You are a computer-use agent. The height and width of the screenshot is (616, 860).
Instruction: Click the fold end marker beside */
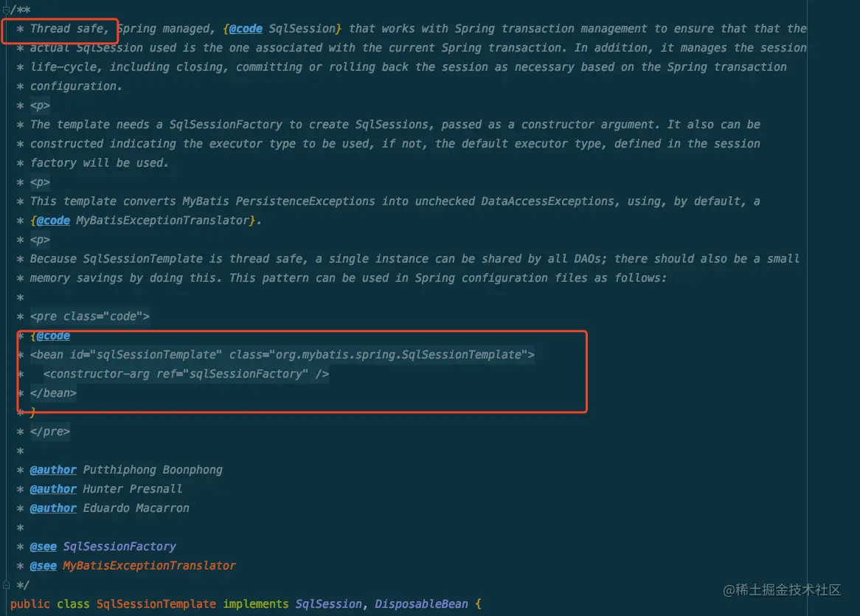[6, 585]
